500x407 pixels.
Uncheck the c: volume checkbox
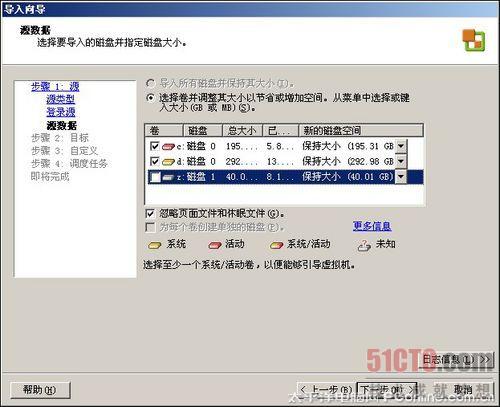click(155, 146)
